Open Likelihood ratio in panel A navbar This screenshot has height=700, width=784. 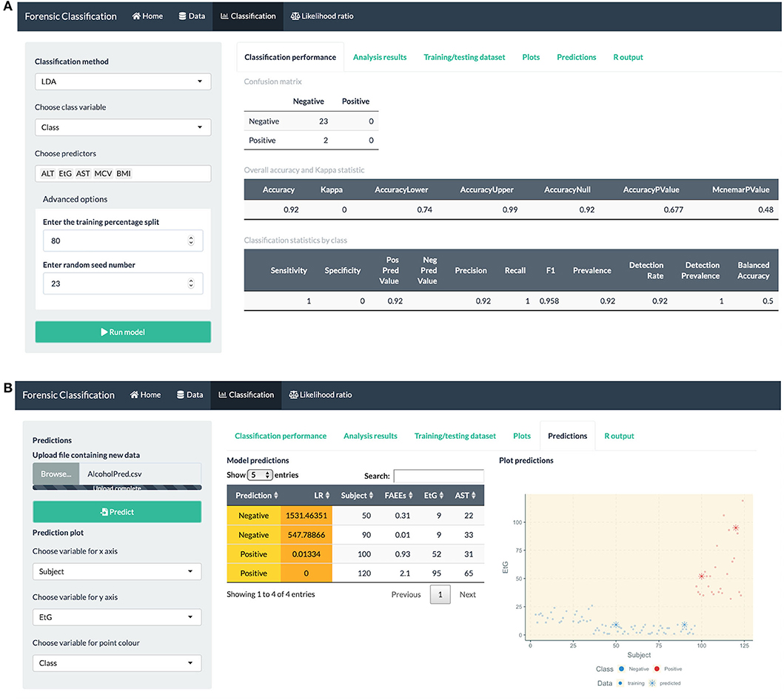[x=322, y=16]
